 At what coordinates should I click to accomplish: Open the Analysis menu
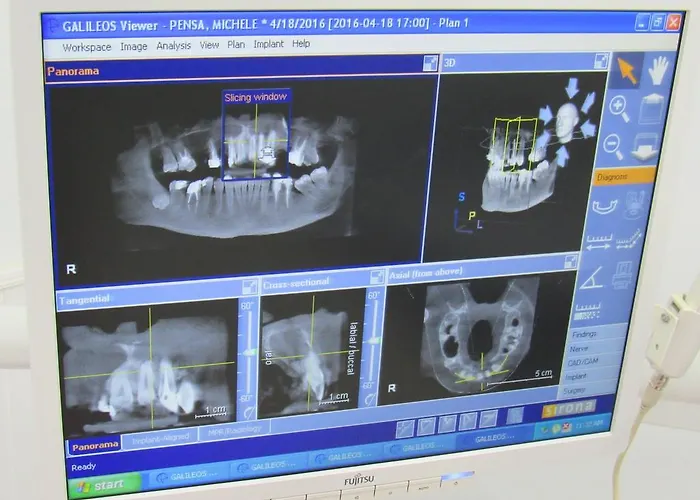coord(173,46)
